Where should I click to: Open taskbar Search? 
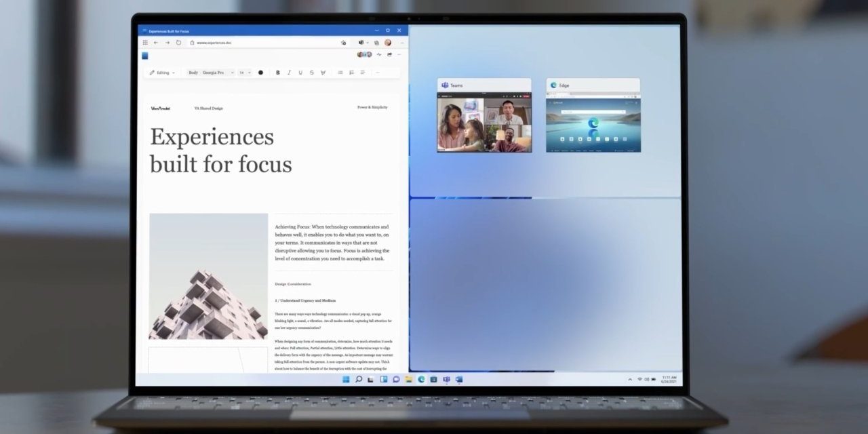(x=359, y=379)
